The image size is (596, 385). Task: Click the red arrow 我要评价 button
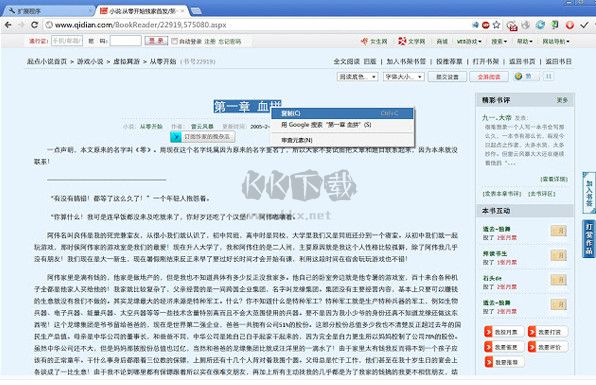[548, 347]
